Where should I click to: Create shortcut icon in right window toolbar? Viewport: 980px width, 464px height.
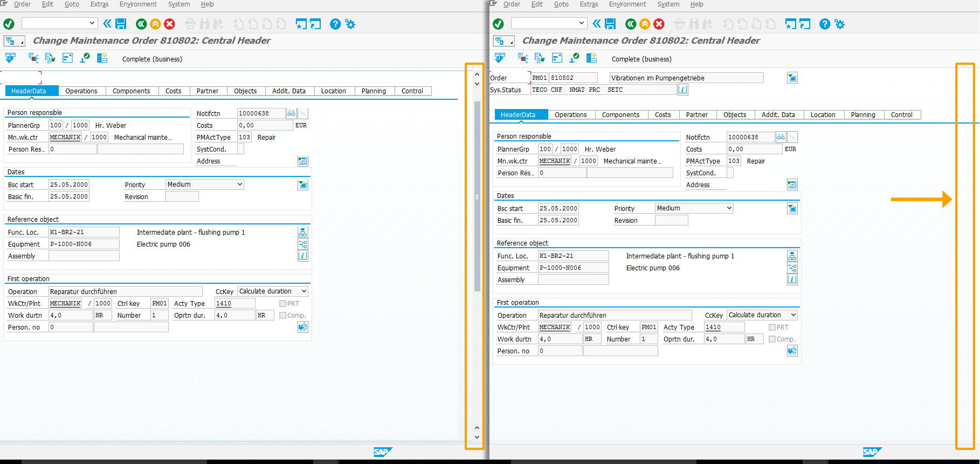[805, 24]
